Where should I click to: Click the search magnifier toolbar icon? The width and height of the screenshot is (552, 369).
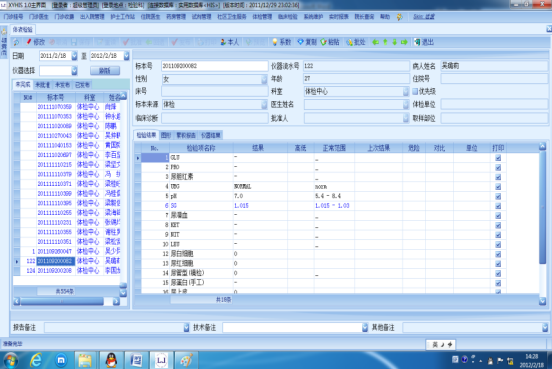tap(16, 42)
